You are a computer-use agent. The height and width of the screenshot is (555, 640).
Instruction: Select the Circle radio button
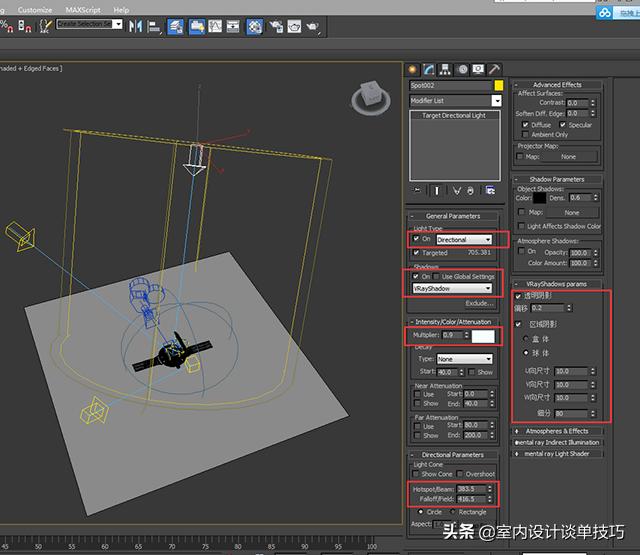click(421, 511)
